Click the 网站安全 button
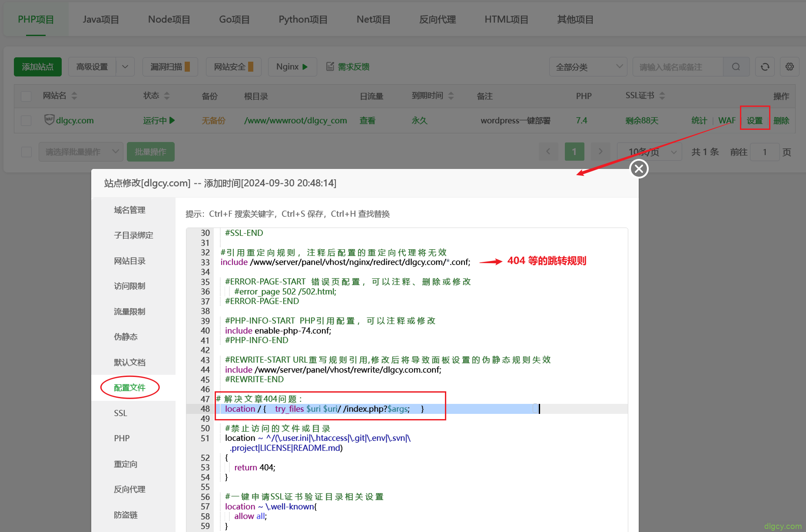 [x=233, y=67]
